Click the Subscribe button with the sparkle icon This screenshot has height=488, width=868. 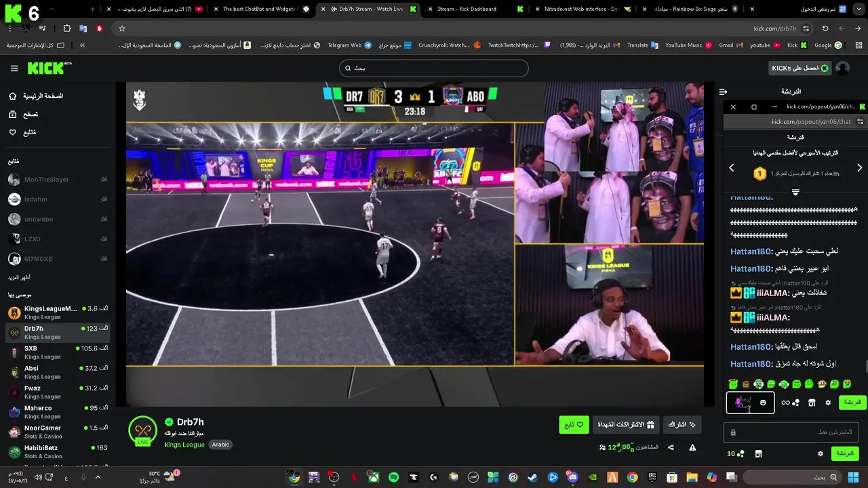click(x=682, y=425)
